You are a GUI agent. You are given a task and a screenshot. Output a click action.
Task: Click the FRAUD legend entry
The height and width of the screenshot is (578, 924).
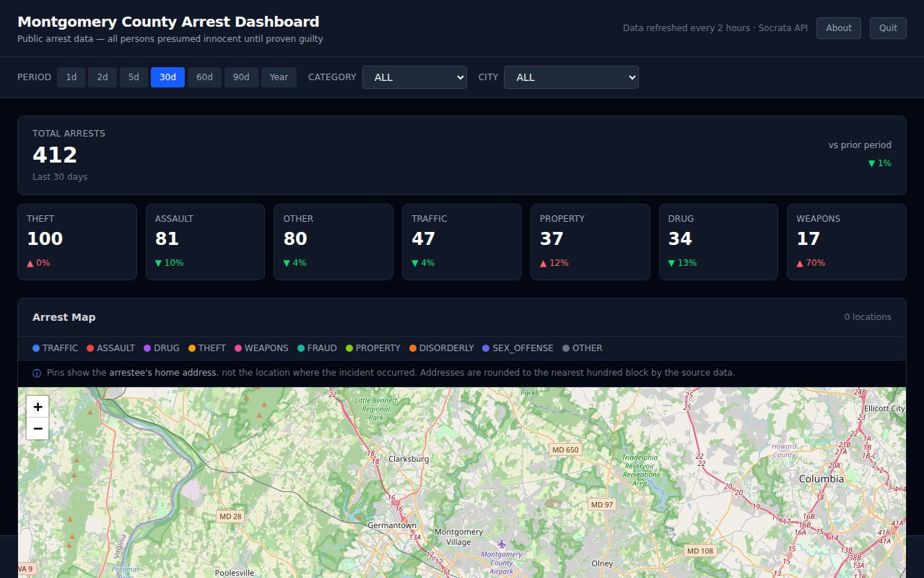317,348
